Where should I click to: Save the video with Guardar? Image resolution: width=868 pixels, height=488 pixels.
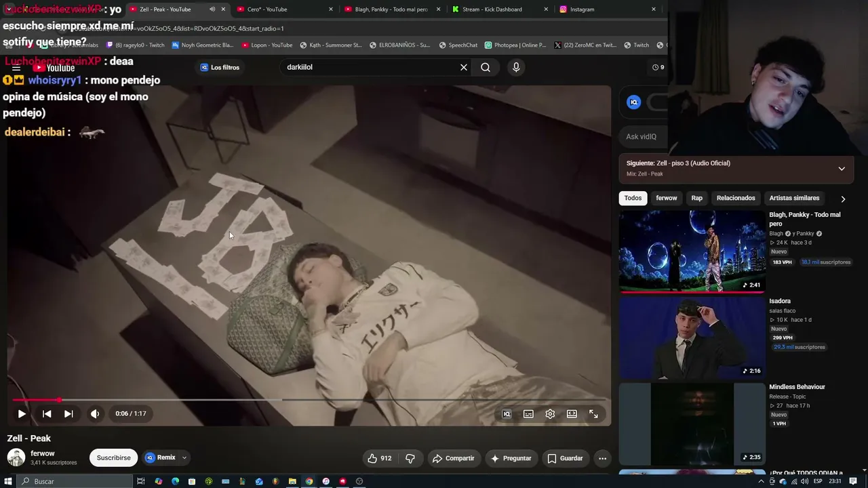tap(565, 458)
